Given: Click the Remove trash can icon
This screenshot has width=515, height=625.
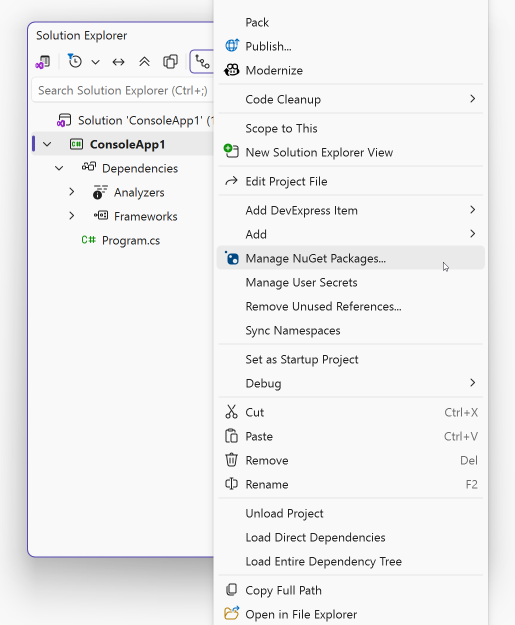Looking at the screenshot, I should tap(231, 460).
